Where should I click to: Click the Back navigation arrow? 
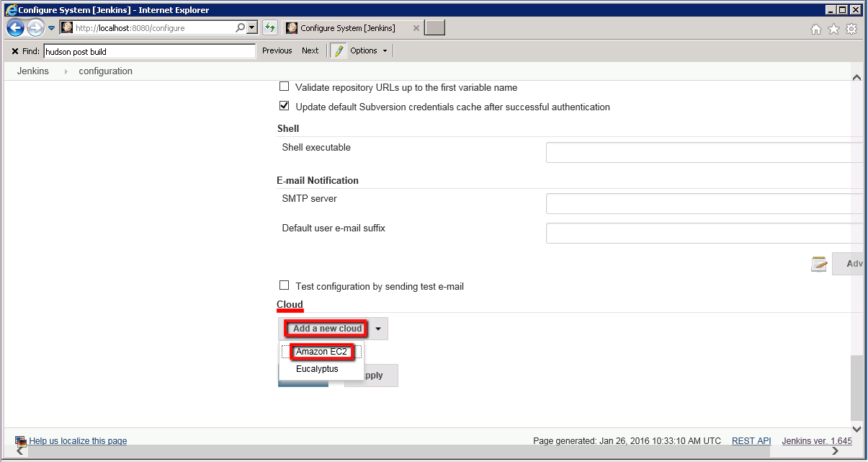(15, 28)
